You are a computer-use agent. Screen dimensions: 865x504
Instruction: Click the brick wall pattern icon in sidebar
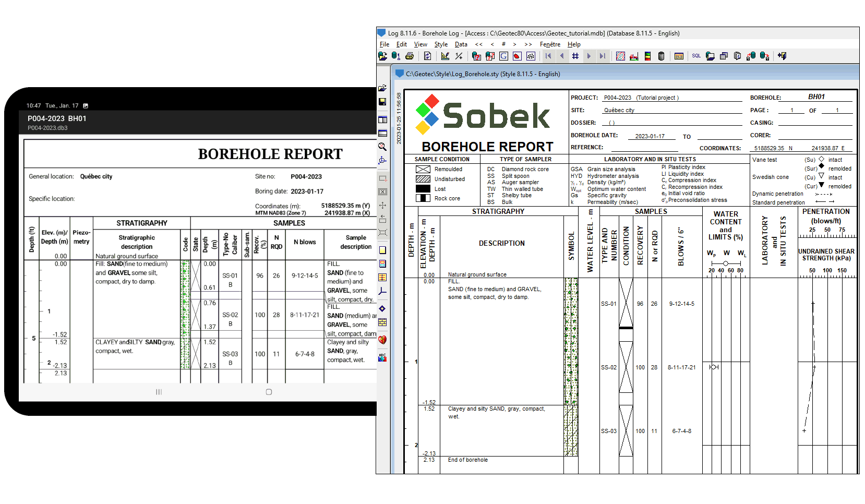(x=382, y=322)
